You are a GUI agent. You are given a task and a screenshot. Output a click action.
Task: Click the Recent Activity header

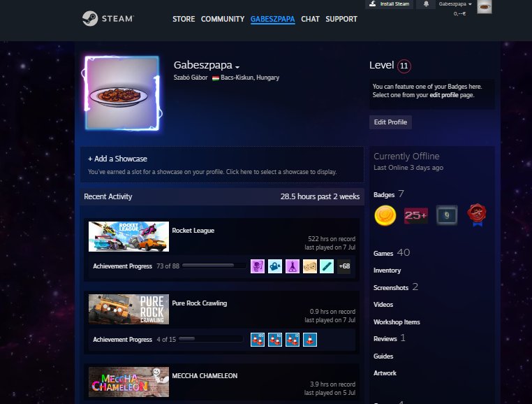coord(108,196)
